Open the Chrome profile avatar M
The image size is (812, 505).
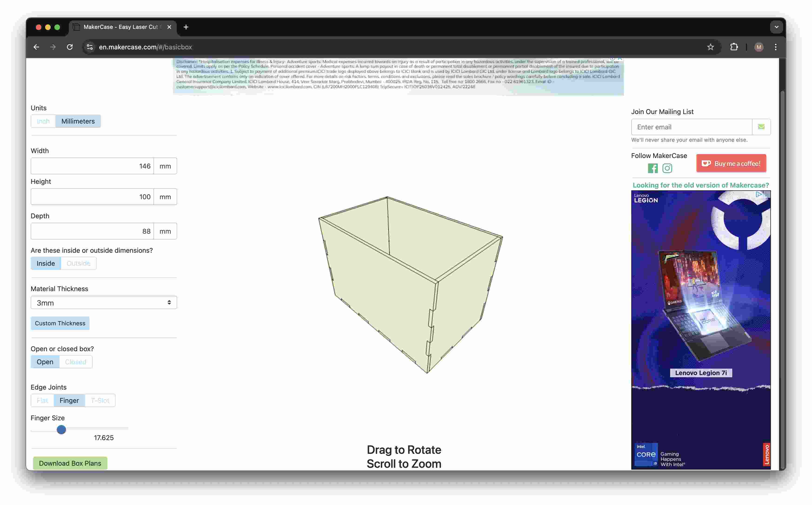759,47
